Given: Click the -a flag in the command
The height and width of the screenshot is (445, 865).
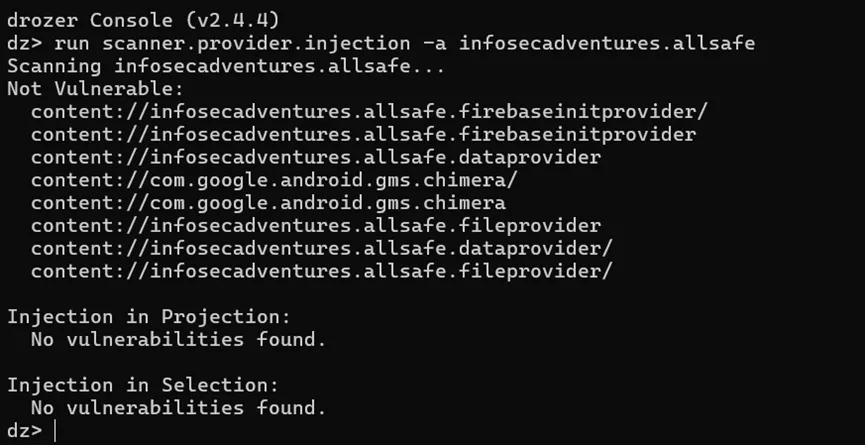Looking at the screenshot, I should point(434,44).
